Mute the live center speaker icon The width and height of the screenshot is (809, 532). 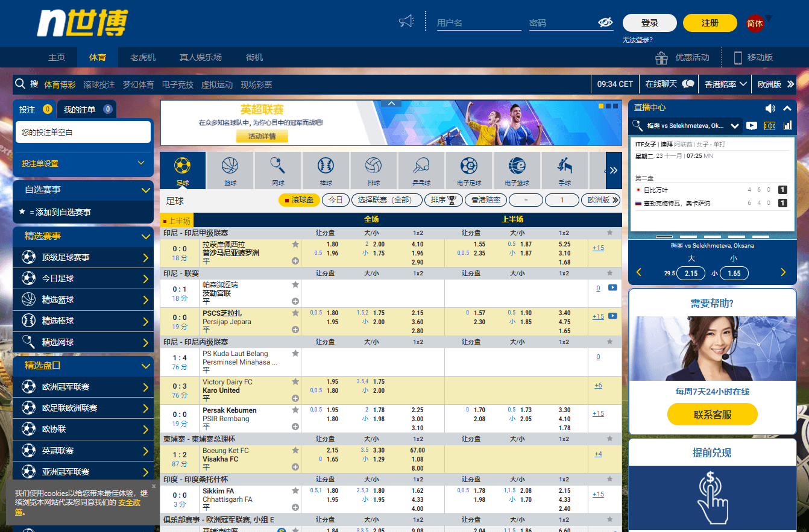click(770, 108)
